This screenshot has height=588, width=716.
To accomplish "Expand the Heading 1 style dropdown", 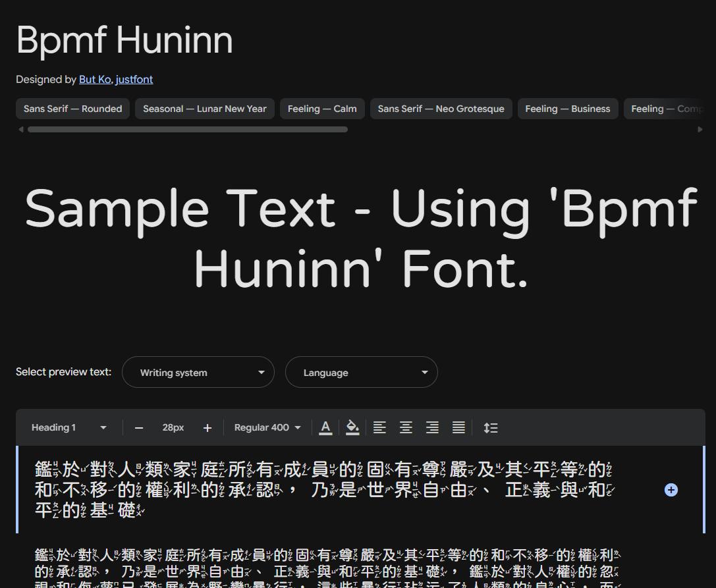I will pyautogui.click(x=69, y=428).
